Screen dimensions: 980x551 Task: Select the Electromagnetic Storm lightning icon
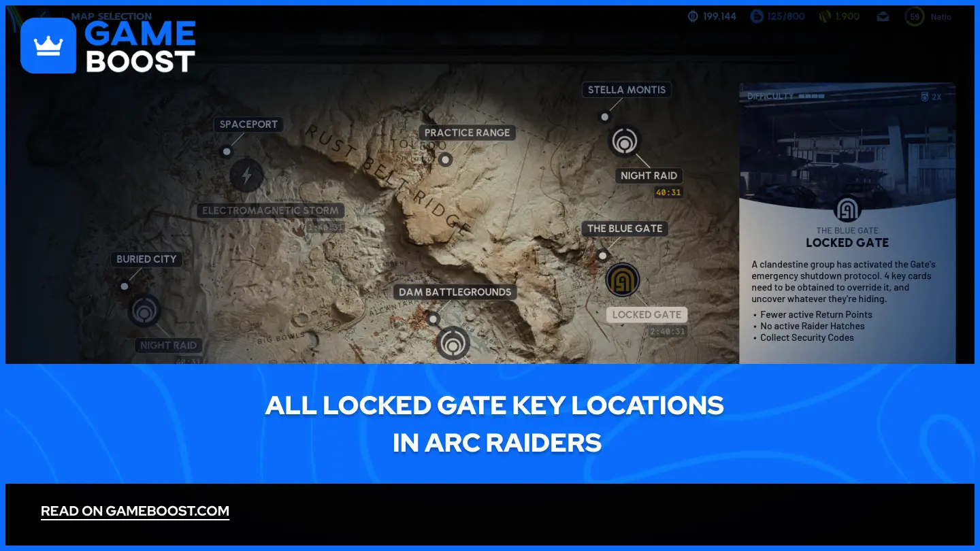point(247,176)
